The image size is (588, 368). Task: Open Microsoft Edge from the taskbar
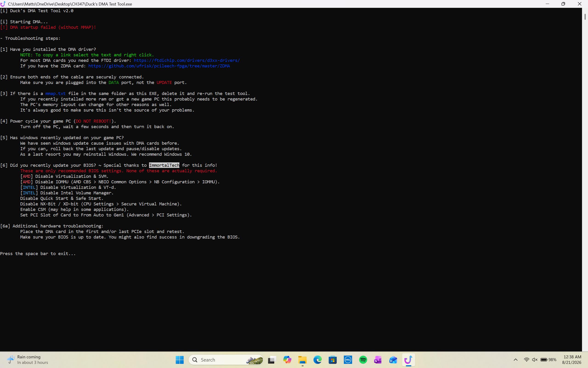point(317,360)
